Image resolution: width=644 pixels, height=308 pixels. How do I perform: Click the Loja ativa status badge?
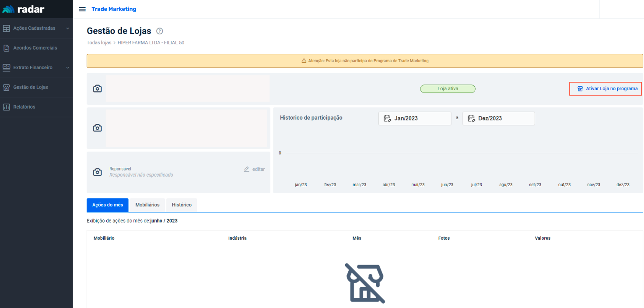click(448, 89)
